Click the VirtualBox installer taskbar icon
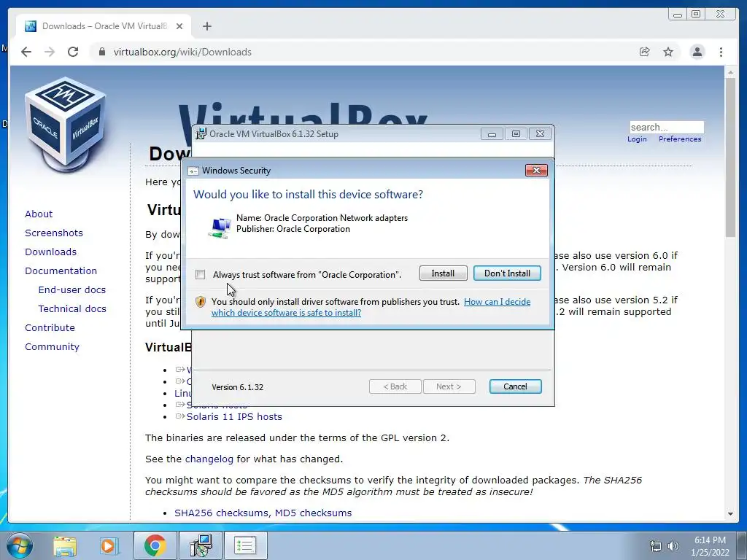 [x=200, y=545]
